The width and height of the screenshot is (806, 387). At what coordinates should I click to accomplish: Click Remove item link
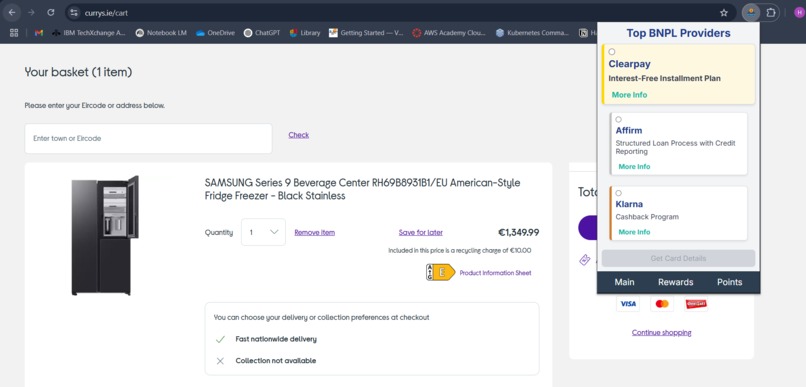point(315,232)
